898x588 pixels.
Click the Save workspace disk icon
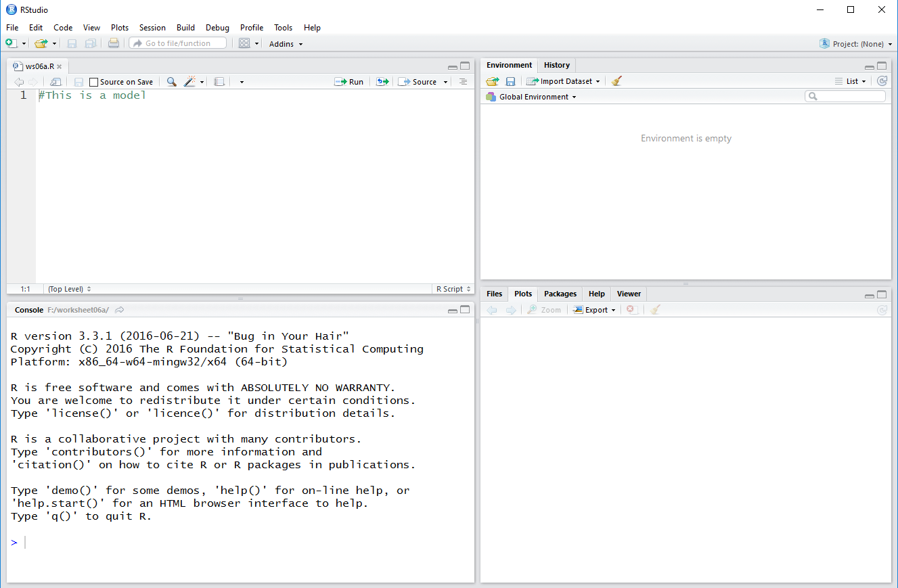click(510, 81)
